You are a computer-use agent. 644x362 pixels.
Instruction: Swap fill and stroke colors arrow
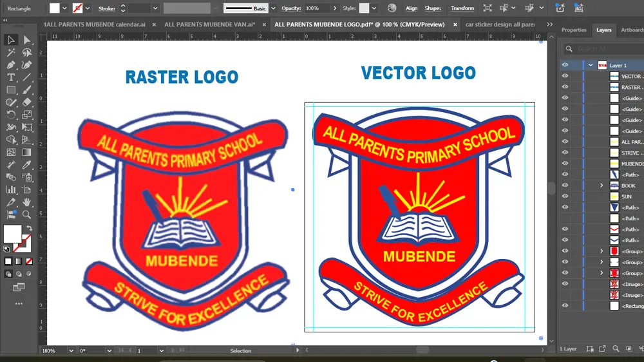click(29, 227)
